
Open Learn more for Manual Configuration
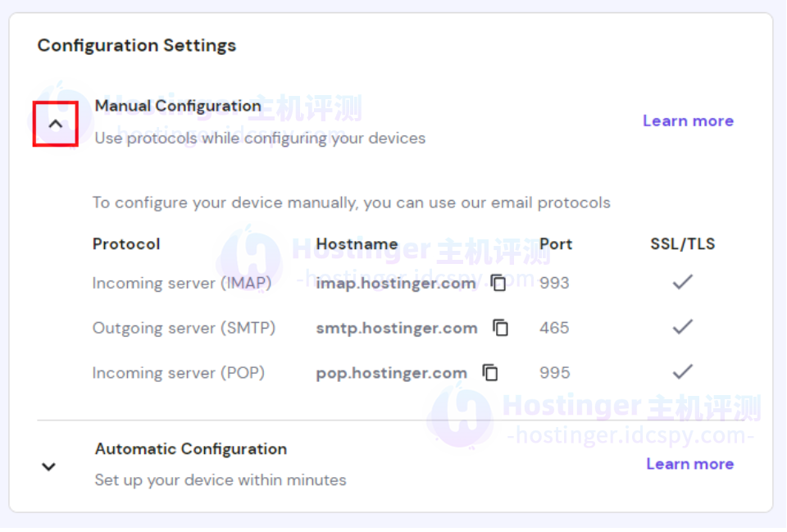point(688,120)
